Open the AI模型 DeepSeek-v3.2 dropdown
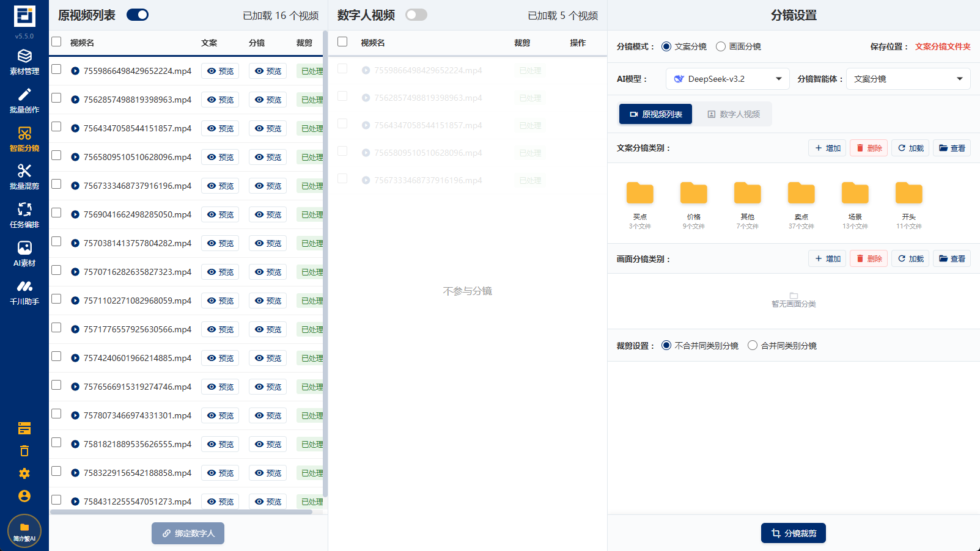 (728, 78)
